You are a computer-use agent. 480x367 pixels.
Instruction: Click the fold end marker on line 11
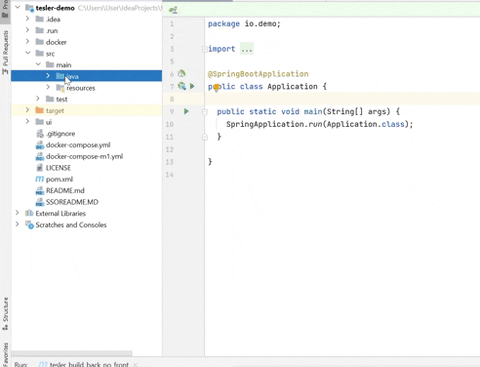(205, 137)
